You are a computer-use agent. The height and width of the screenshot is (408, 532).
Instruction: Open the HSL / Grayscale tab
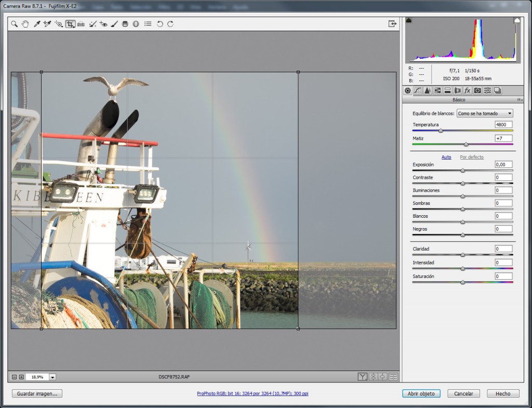437,90
